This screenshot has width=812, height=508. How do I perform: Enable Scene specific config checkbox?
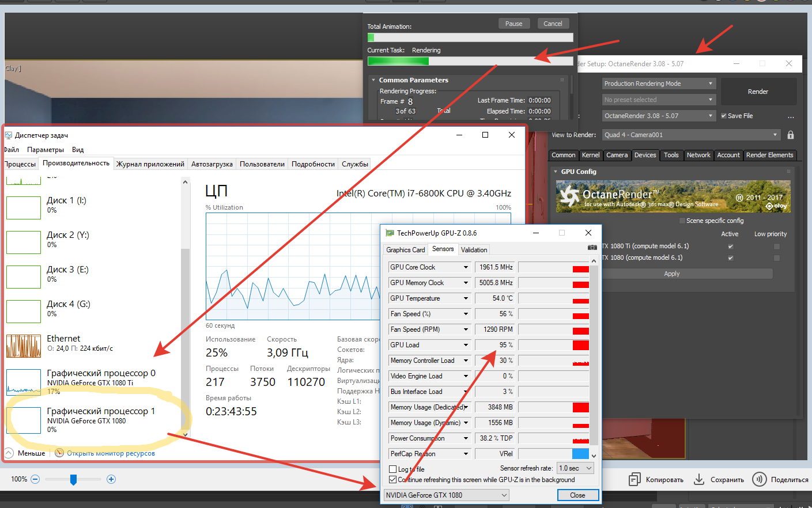pos(682,221)
